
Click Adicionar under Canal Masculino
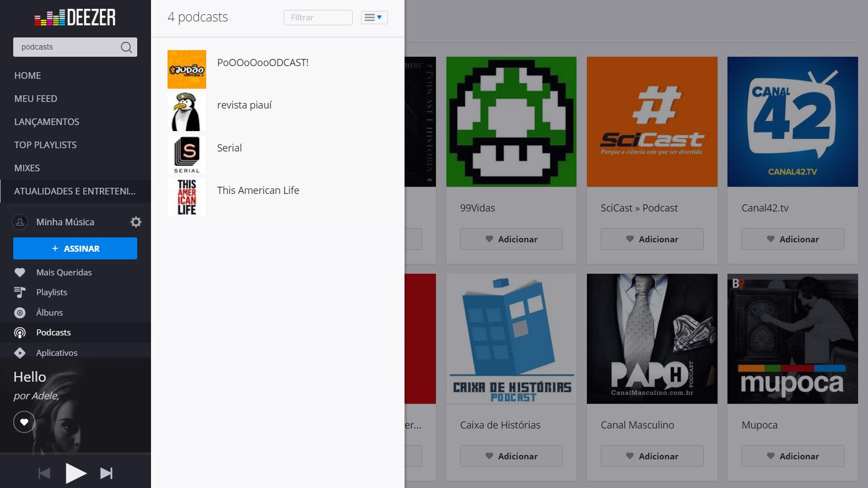652,456
